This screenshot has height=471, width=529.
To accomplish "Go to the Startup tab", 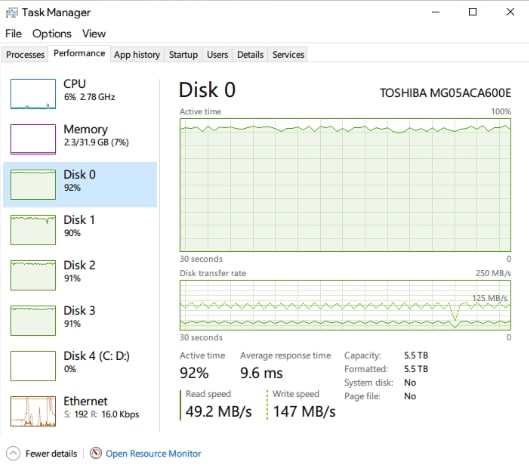I will (184, 55).
